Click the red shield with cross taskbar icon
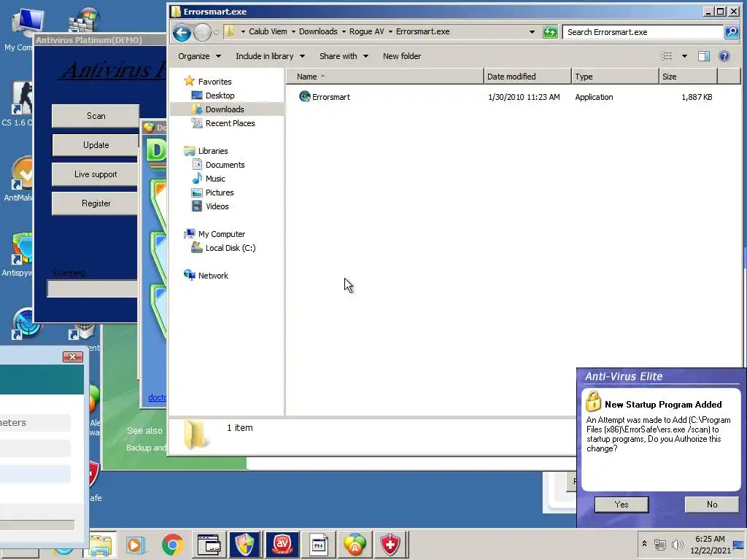 click(x=390, y=544)
